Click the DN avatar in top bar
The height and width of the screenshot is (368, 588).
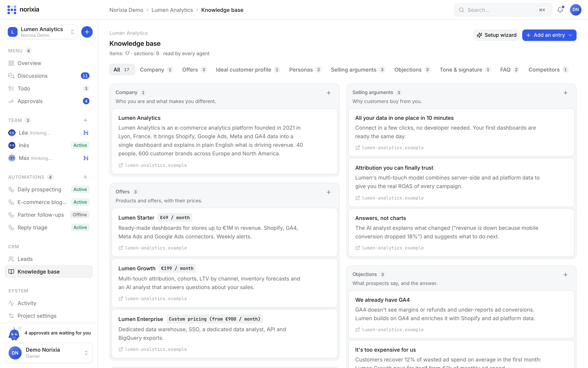point(575,10)
